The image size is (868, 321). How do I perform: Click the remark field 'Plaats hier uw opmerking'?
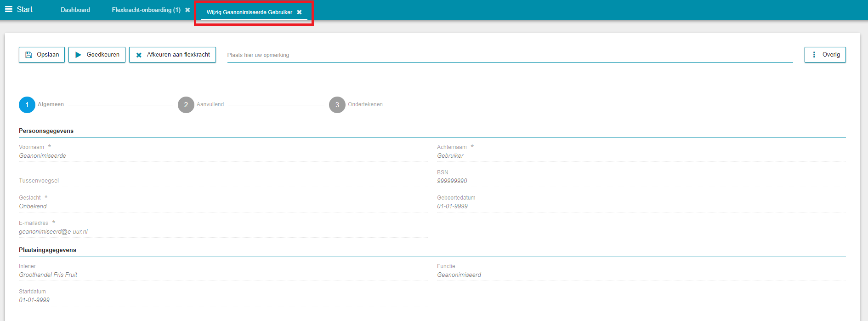click(x=510, y=55)
